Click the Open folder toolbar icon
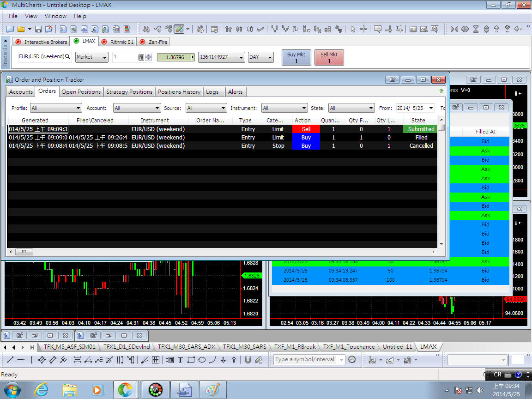The width and height of the screenshot is (532, 399). (x=21, y=29)
